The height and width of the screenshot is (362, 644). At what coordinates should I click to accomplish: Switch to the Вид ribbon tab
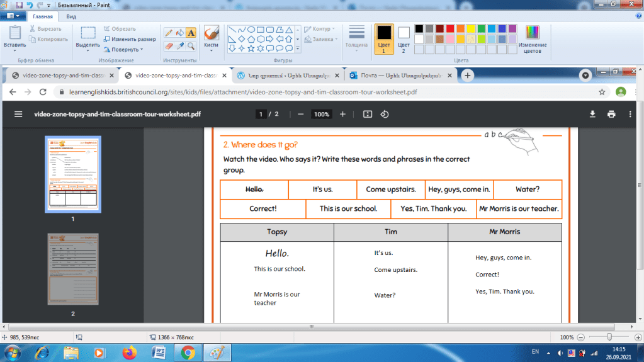(x=72, y=17)
